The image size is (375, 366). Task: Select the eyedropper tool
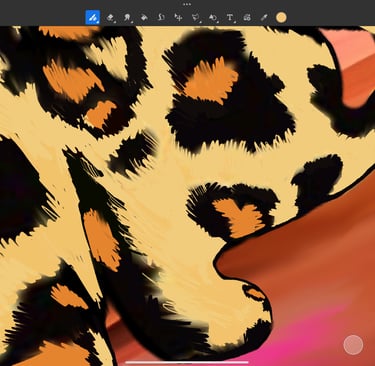click(264, 17)
